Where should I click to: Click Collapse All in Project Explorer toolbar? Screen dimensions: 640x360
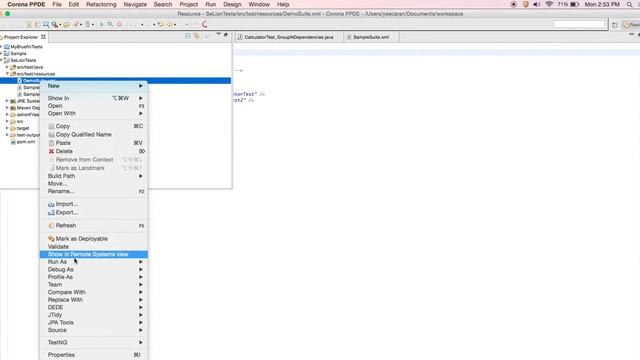pos(188,36)
